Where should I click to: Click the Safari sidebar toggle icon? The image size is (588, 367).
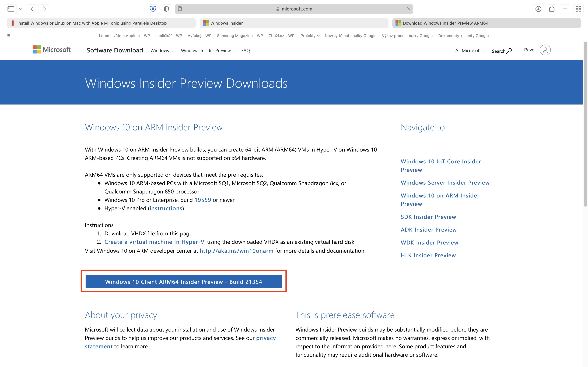[x=11, y=9]
